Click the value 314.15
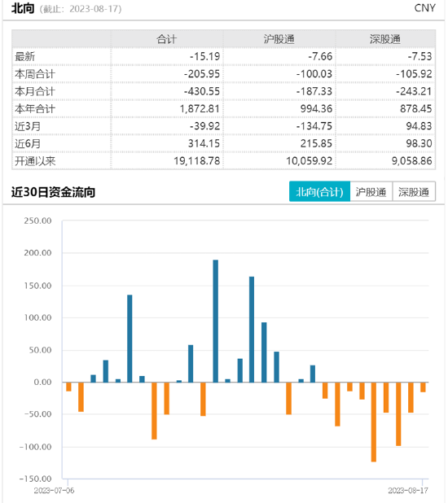 tap(204, 143)
